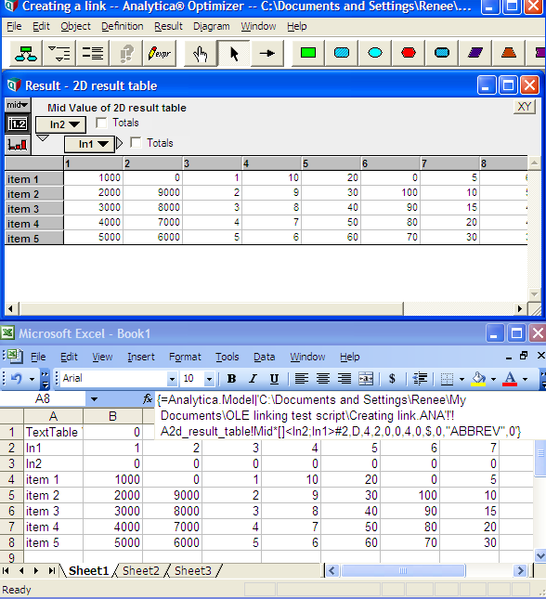This screenshot has width=546, height=599.
Task: Open Excel Name Box dropdown arrow
Action: point(94,400)
